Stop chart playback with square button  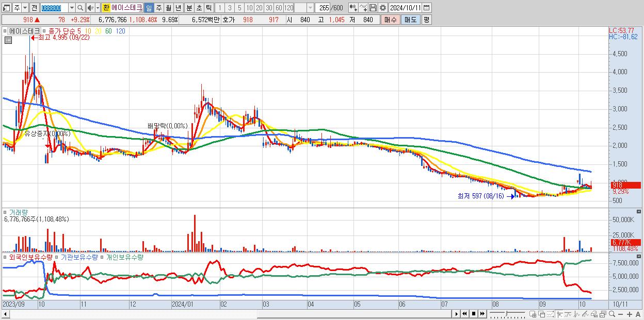coord(474,314)
